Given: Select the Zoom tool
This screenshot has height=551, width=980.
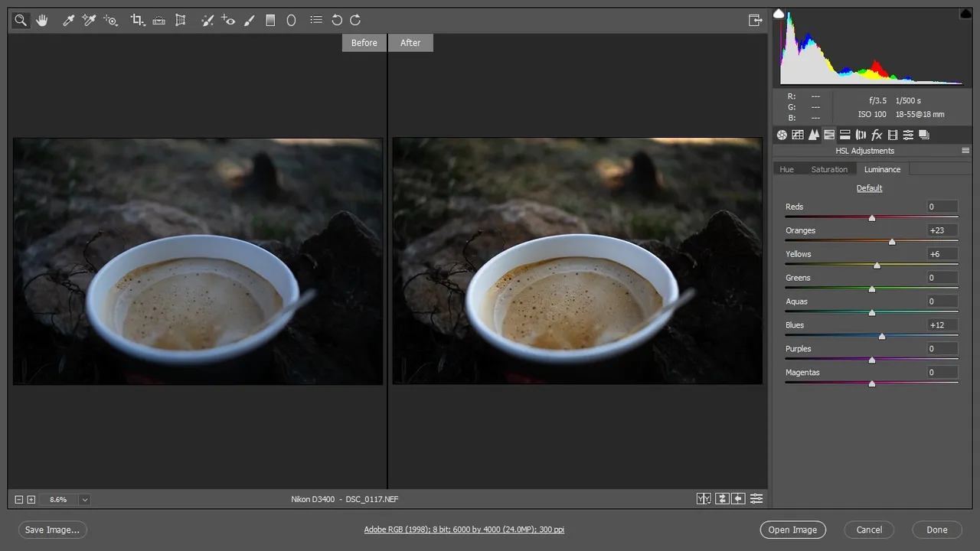Looking at the screenshot, I should (21, 21).
